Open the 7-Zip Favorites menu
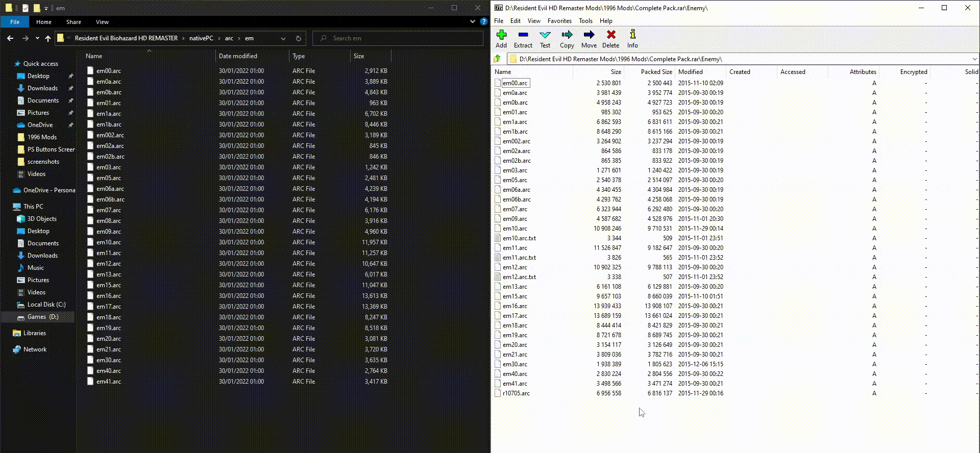The height and width of the screenshot is (453, 980). (559, 21)
